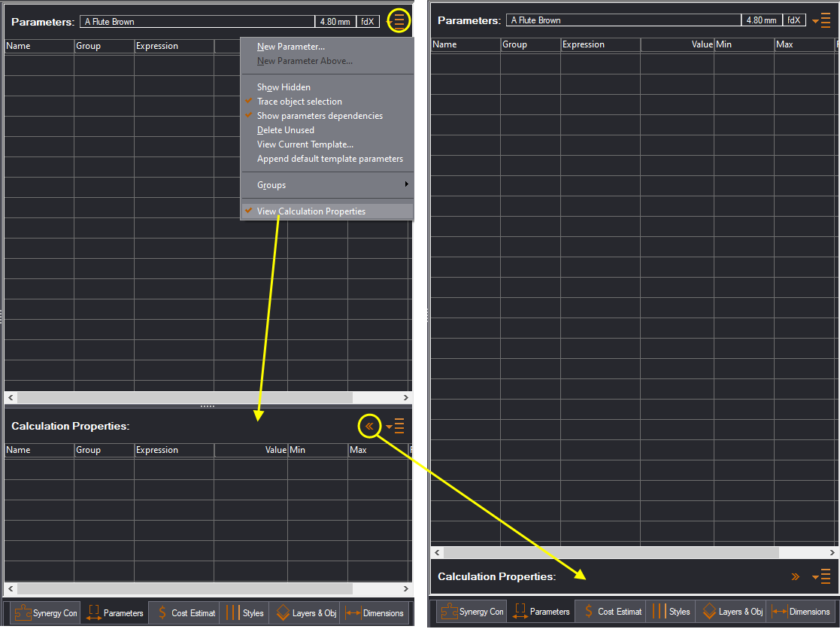
Task: Click the 4.80 mm thickness field in the right panel
Action: (x=761, y=20)
